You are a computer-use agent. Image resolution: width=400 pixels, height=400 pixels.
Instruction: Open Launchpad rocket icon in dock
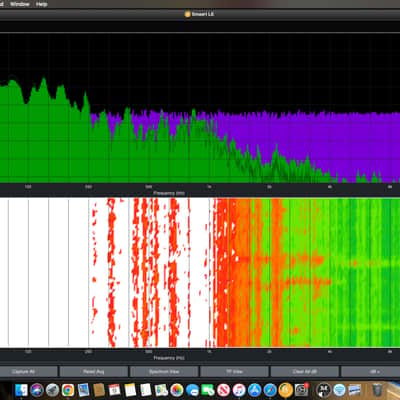point(52,389)
